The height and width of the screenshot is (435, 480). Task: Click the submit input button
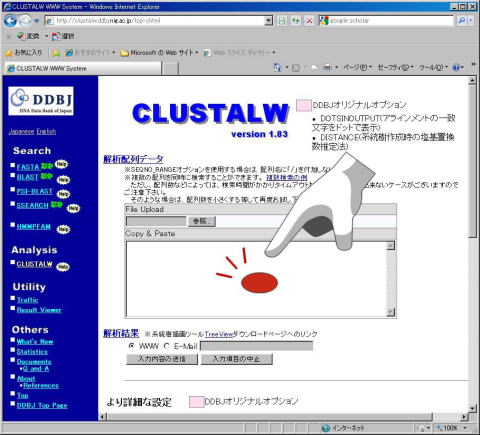click(x=162, y=359)
